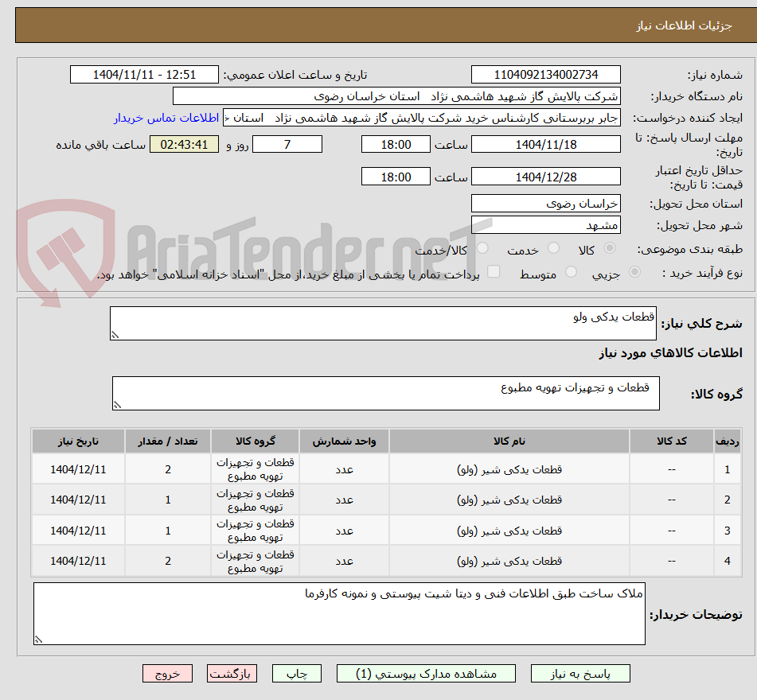
Task: Select the جزیی purchase type radio
Action: tap(635, 272)
